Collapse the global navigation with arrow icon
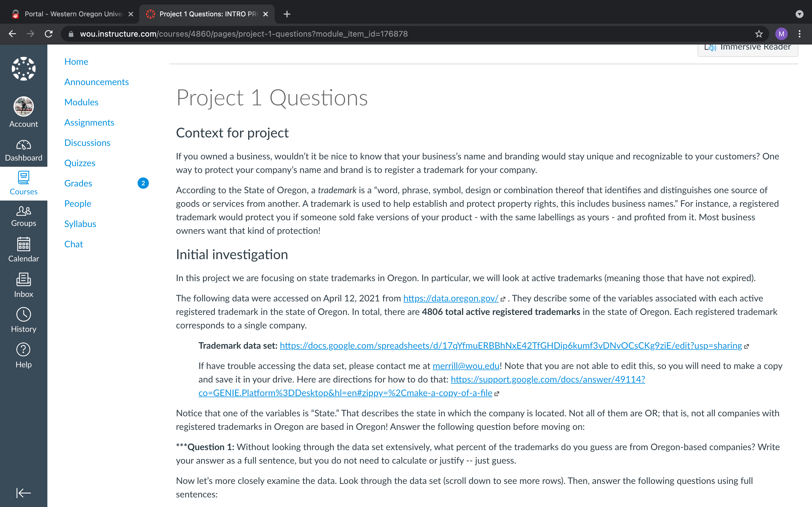 23,493
